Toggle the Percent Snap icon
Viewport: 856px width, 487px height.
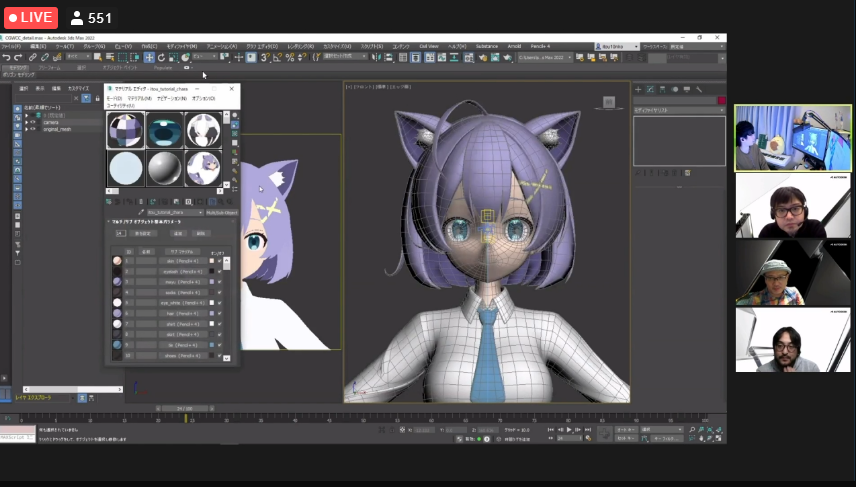point(289,57)
